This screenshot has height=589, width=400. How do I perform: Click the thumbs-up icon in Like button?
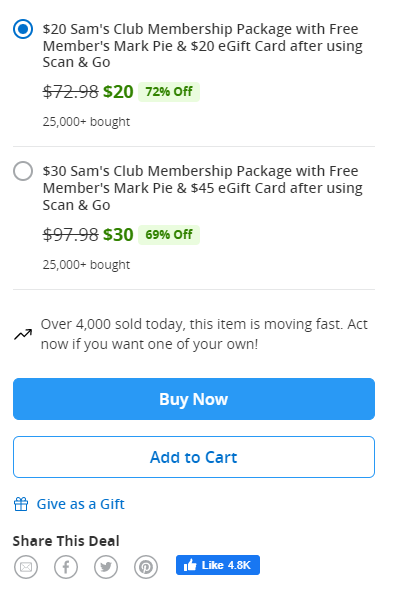click(x=190, y=565)
